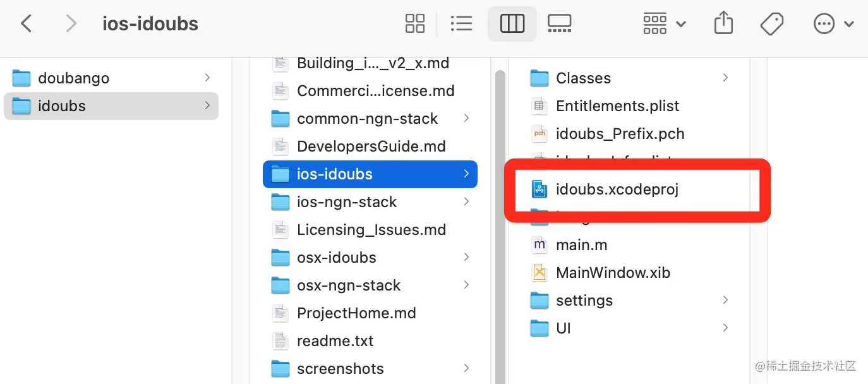Open the Edit Tags button
Viewport: 868px width, 384px height.
(x=772, y=24)
